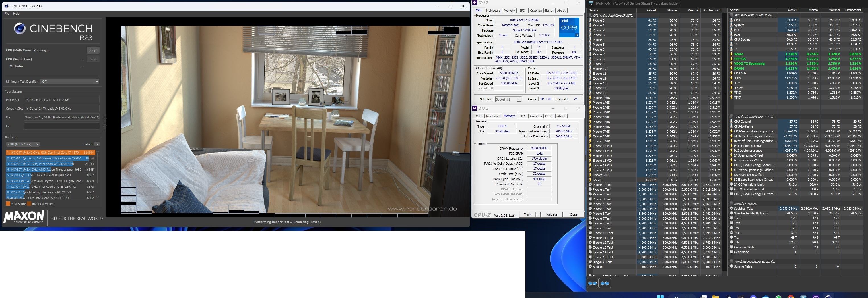The width and height of the screenshot is (868, 298).
Task: Select the Xeon CPU X5650 ranking entry
Action: [x=51, y=192]
